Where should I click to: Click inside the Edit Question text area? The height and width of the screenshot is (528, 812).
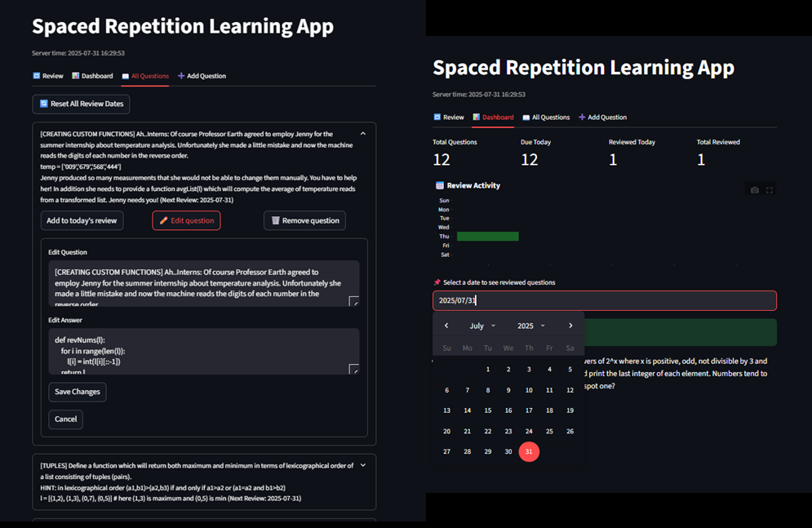(x=204, y=284)
